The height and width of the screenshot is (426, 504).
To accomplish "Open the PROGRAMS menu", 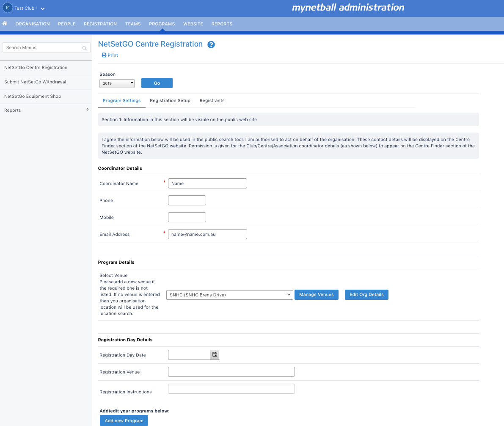I will point(162,24).
